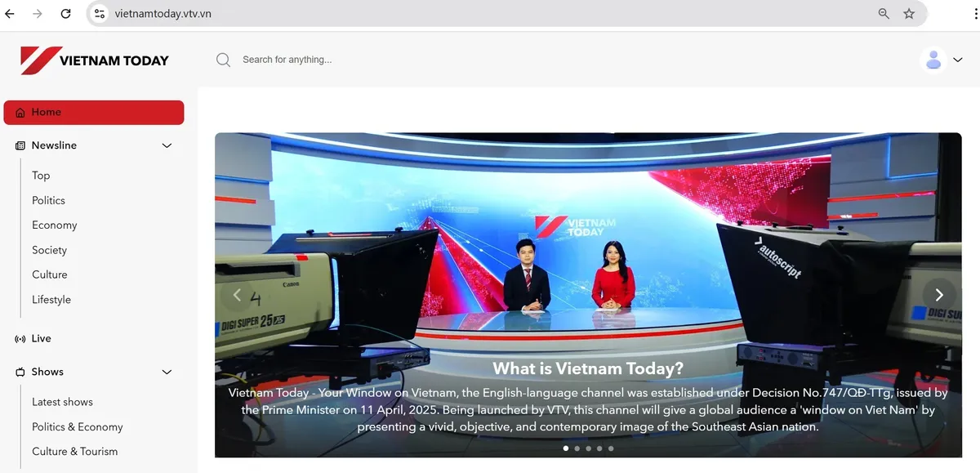Open site information icon in the address bar

(x=99, y=14)
